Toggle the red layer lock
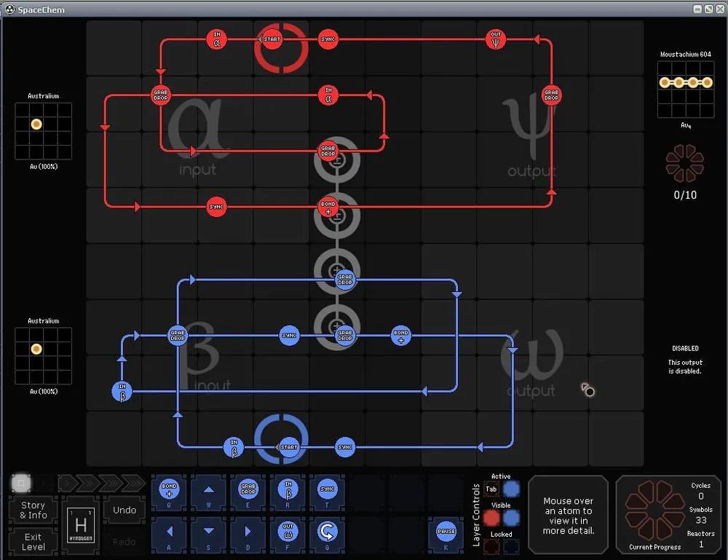Screen dimensions: 728x560 491,545
